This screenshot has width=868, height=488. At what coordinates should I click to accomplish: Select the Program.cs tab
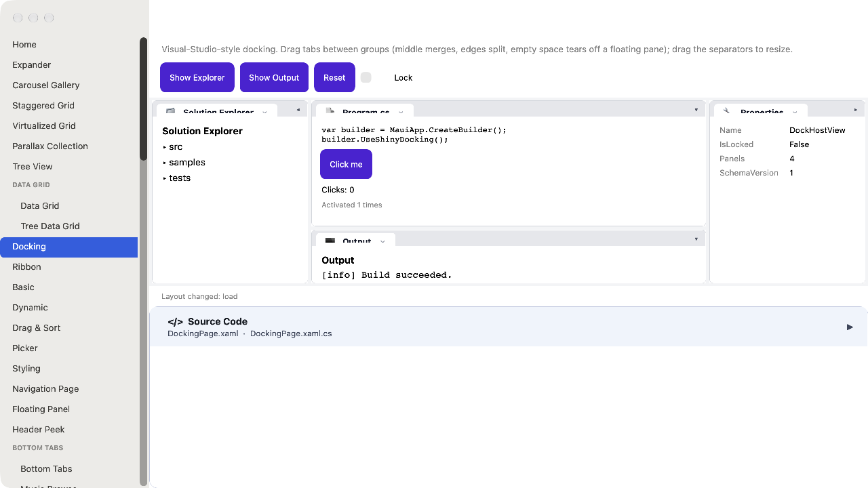pyautogui.click(x=365, y=111)
